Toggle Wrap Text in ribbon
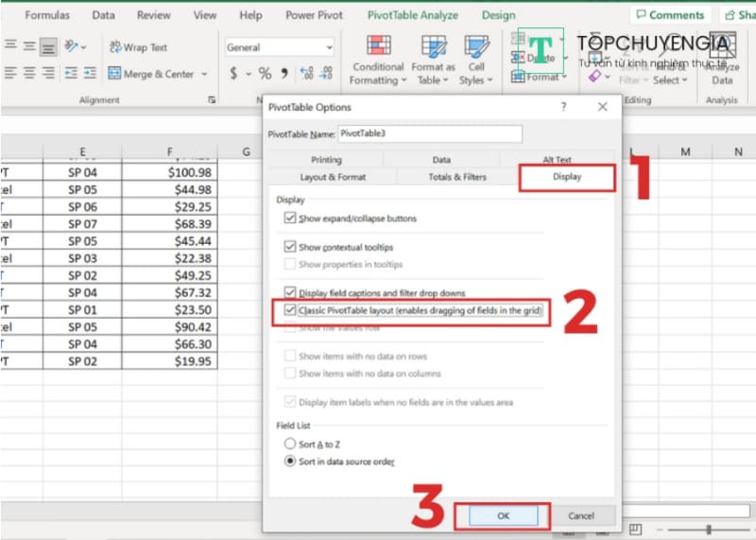 115,47
